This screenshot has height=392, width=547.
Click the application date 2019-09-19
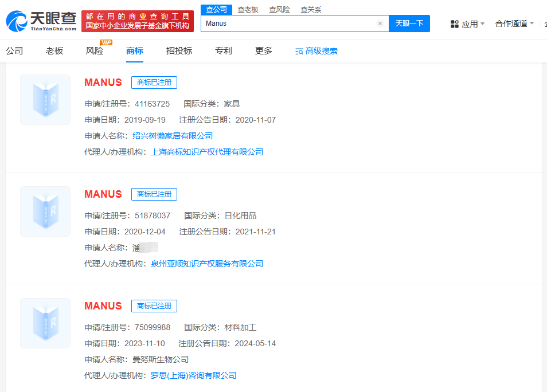pyautogui.click(x=144, y=120)
